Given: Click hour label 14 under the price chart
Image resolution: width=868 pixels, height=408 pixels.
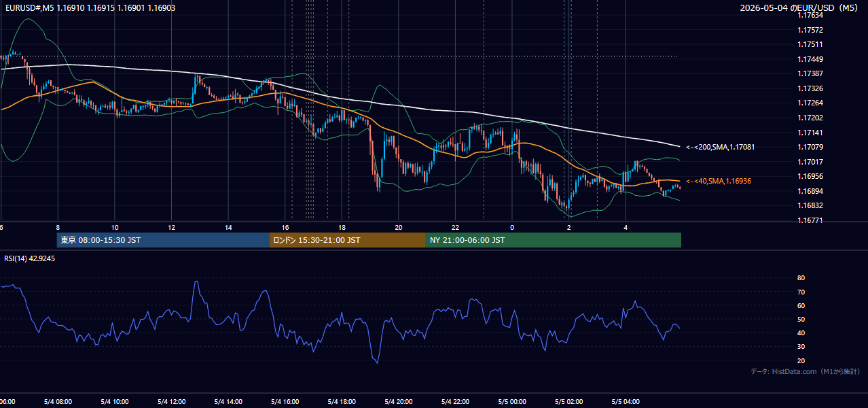Looking at the screenshot, I should click(x=228, y=227).
